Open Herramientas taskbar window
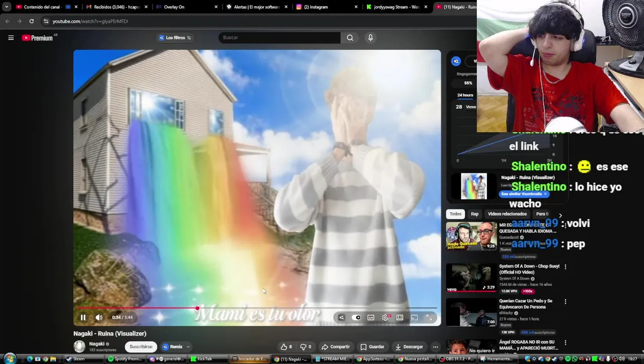 [498, 359]
